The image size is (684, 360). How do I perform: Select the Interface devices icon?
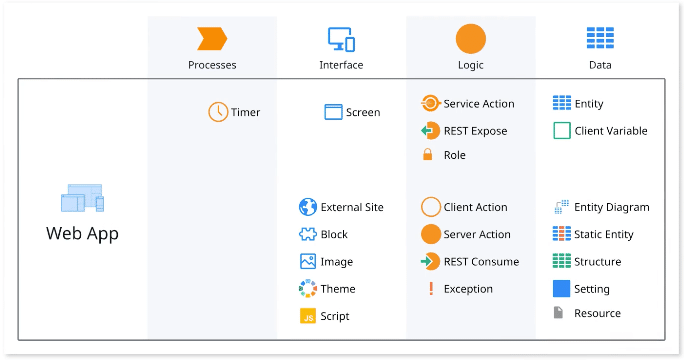click(341, 39)
